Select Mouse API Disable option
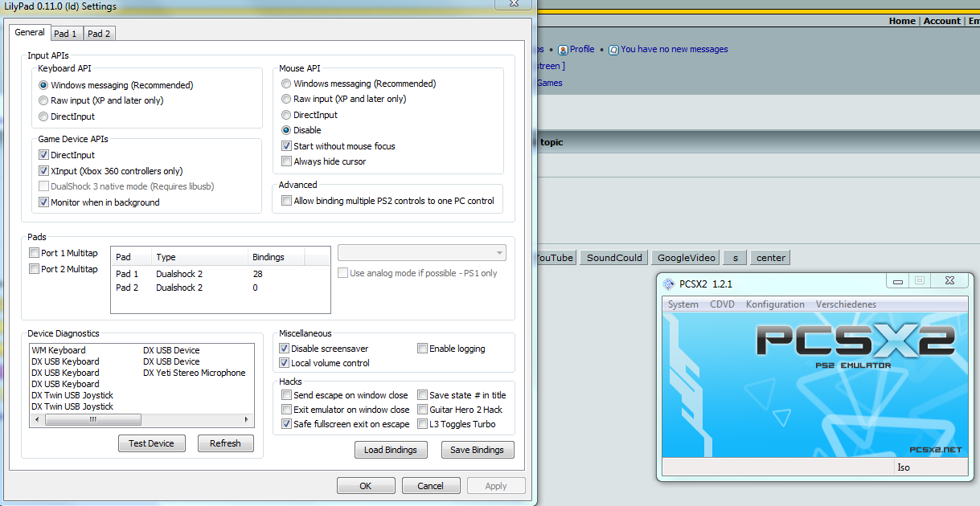Screen dimensions: 980x506 (x=286, y=130)
